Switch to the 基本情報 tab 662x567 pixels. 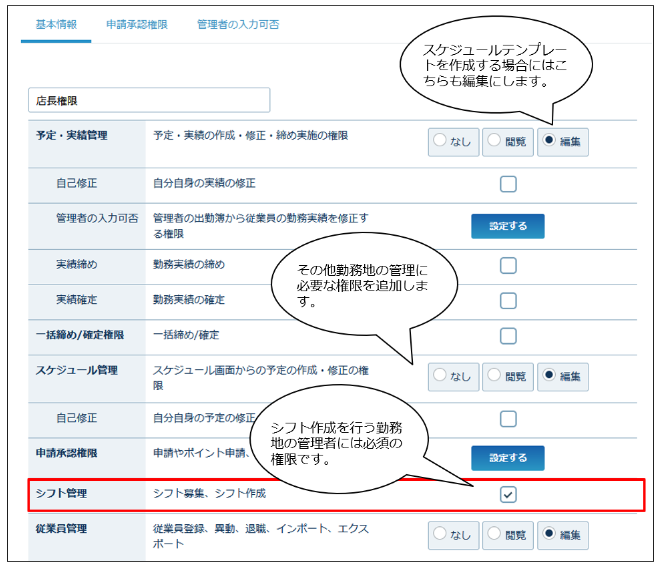[x=57, y=23]
